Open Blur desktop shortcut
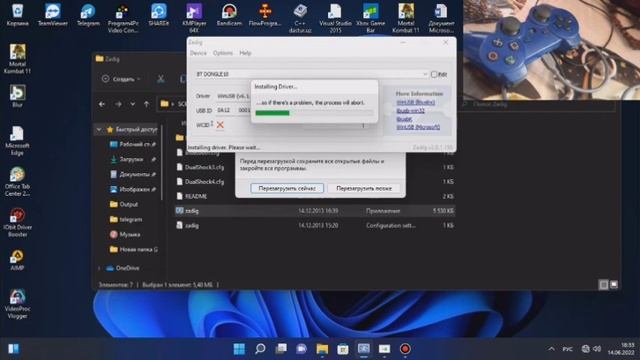The height and width of the screenshot is (360, 640). pyautogui.click(x=17, y=96)
